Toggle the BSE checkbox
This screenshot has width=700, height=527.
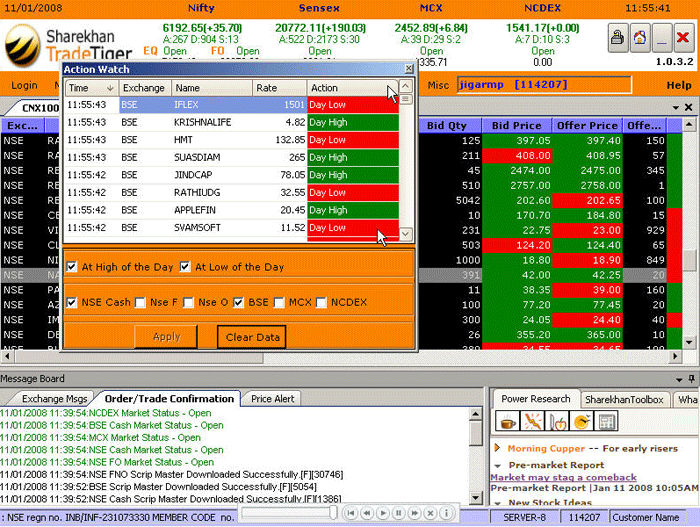[238, 302]
